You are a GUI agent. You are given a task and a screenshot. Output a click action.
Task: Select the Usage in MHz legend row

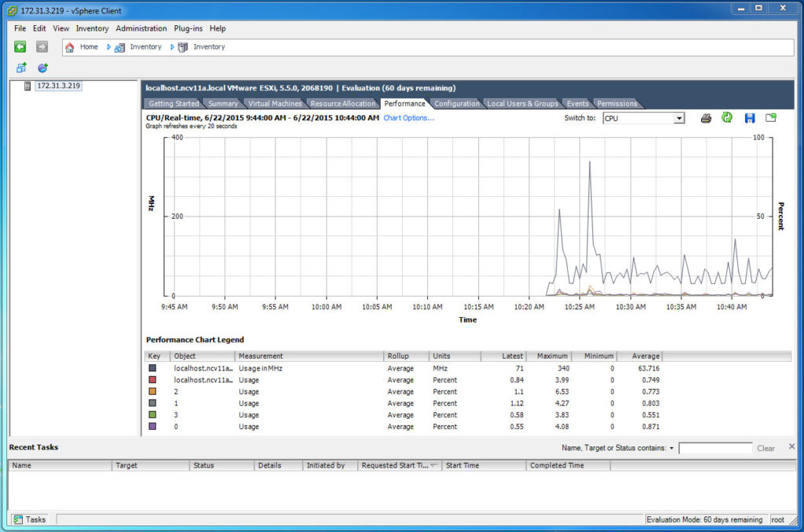(404, 368)
